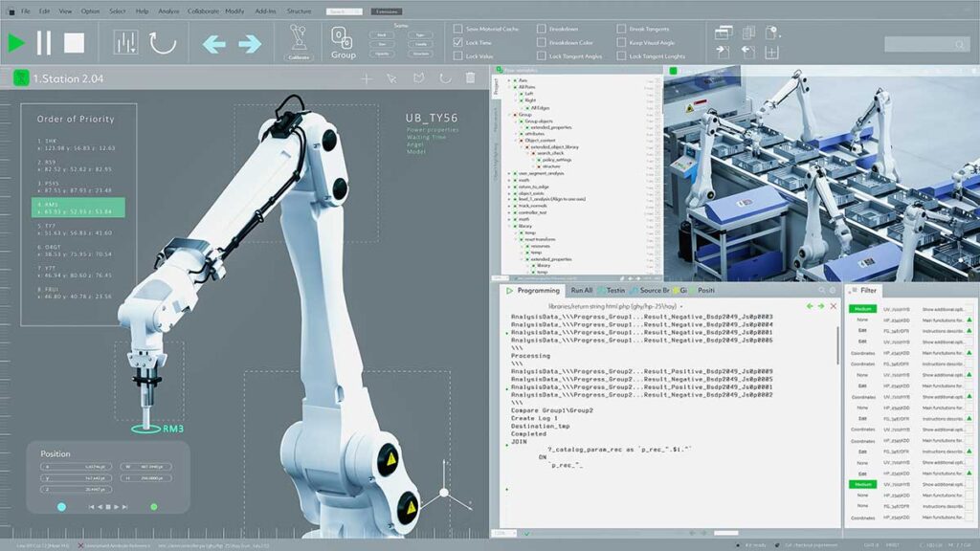Select RM3 entry in Order of Priority
Image resolution: width=980 pixels, height=551 pixels.
(78, 208)
